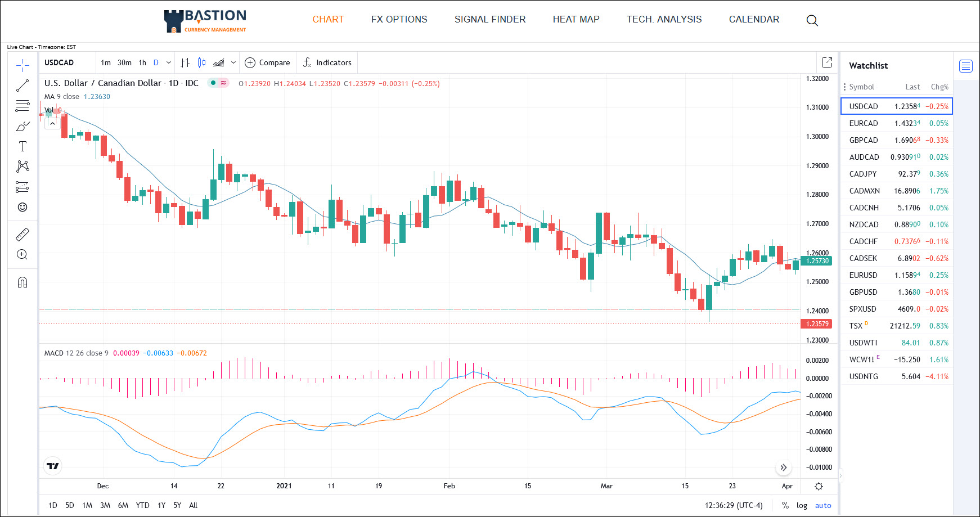Toggle the log scale mode

coord(802,505)
